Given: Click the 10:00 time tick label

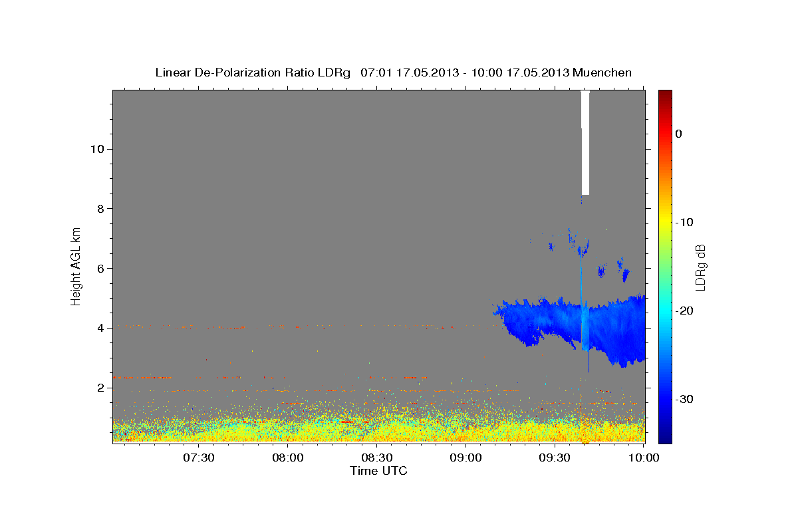Looking at the screenshot, I should pos(644,458).
